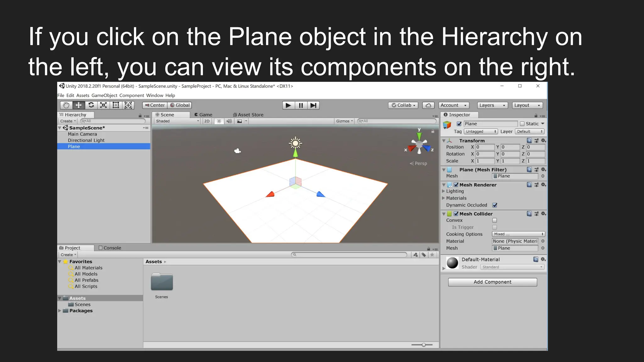
Task: Uncheck Dynamic Occluded
Action: tap(495, 205)
